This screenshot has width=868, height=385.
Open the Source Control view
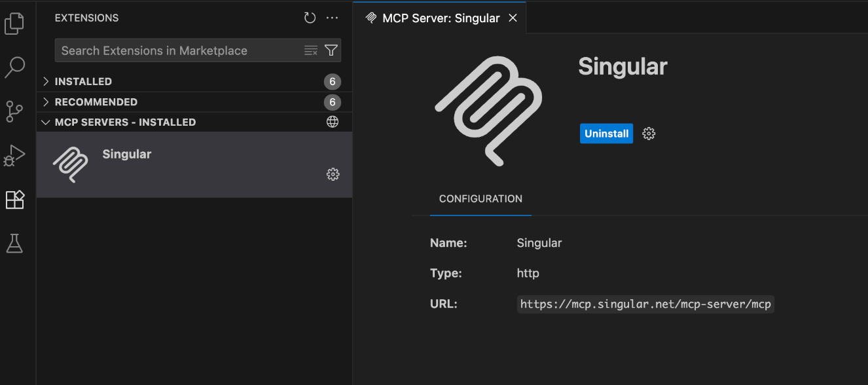coord(15,111)
